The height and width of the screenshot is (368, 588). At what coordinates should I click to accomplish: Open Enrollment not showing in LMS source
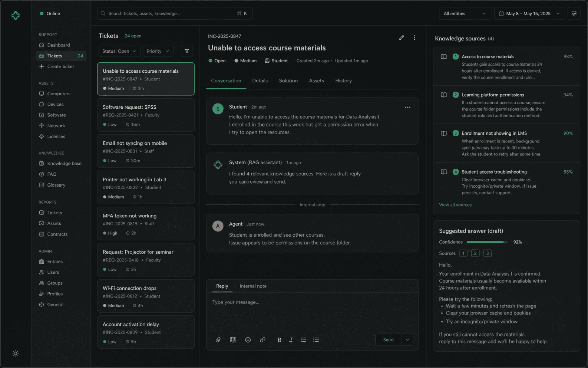[x=506, y=144]
